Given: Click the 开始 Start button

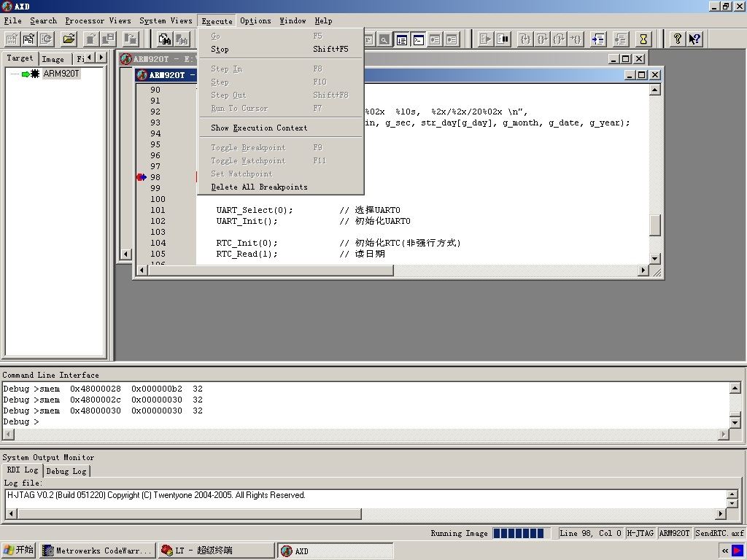Looking at the screenshot, I should [19, 550].
